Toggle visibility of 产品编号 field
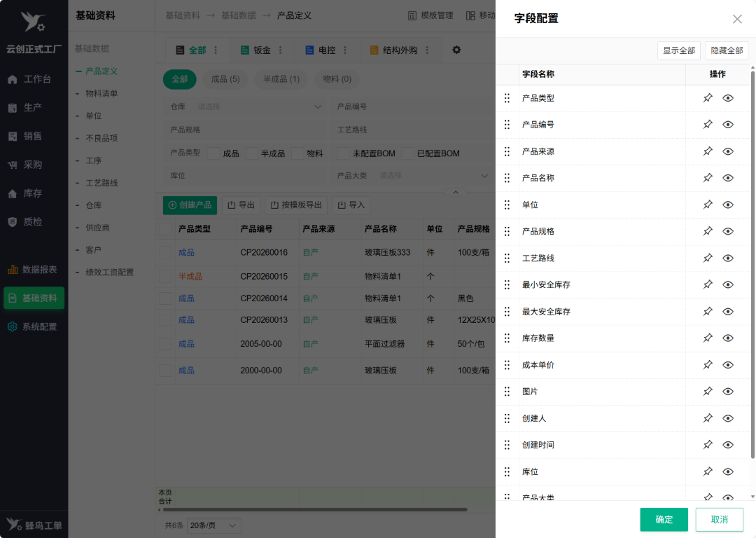Screen dimensions: 756x538 (x=728, y=125)
